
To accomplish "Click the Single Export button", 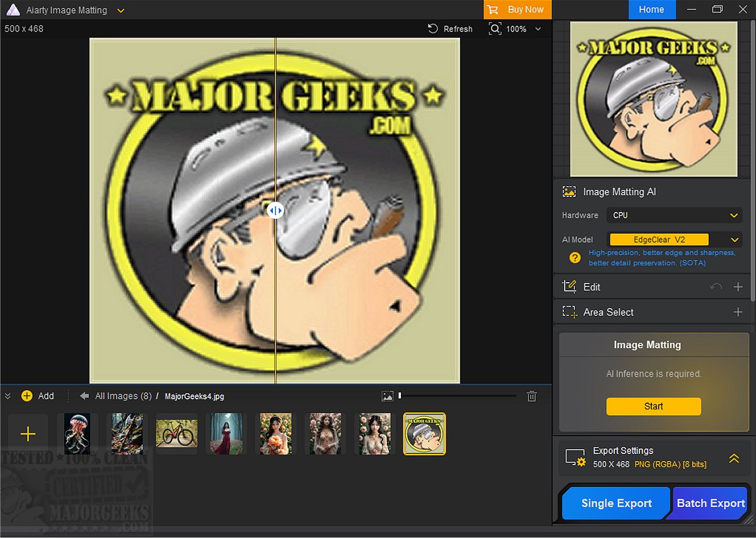I will (x=616, y=503).
